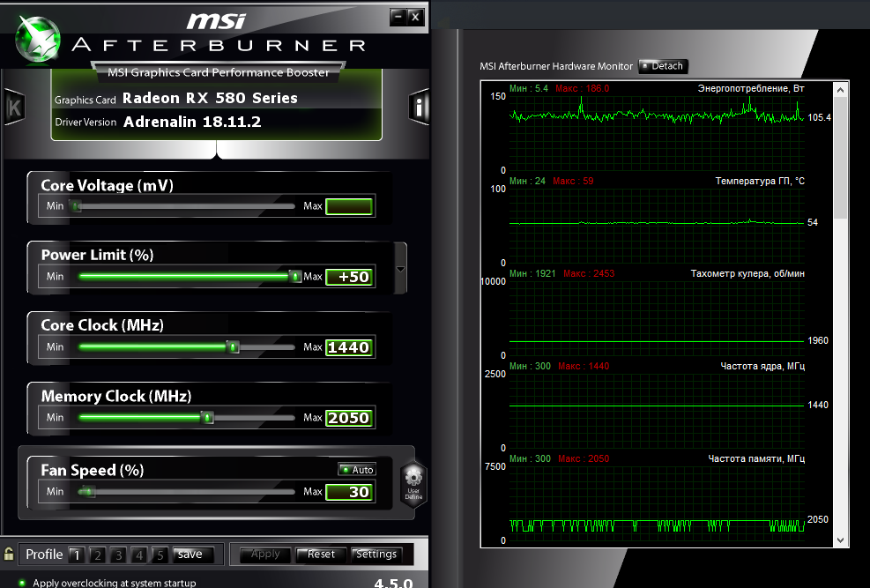Toggle the profile lock padlock icon
The height and width of the screenshot is (588, 870).
click(x=8, y=554)
